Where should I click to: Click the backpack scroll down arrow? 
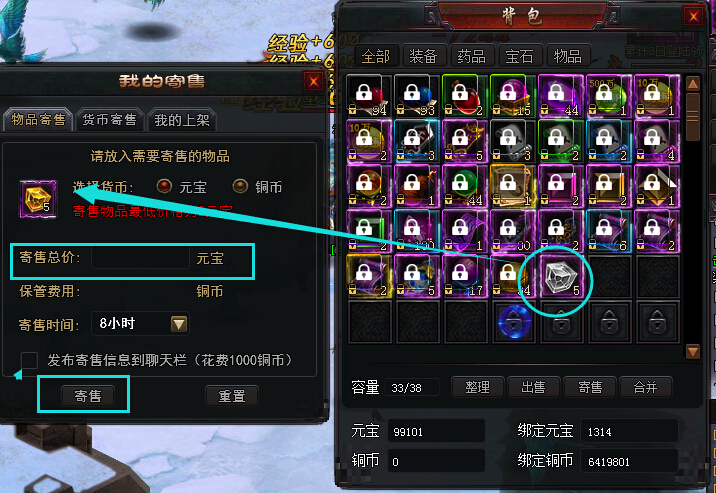(x=693, y=351)
